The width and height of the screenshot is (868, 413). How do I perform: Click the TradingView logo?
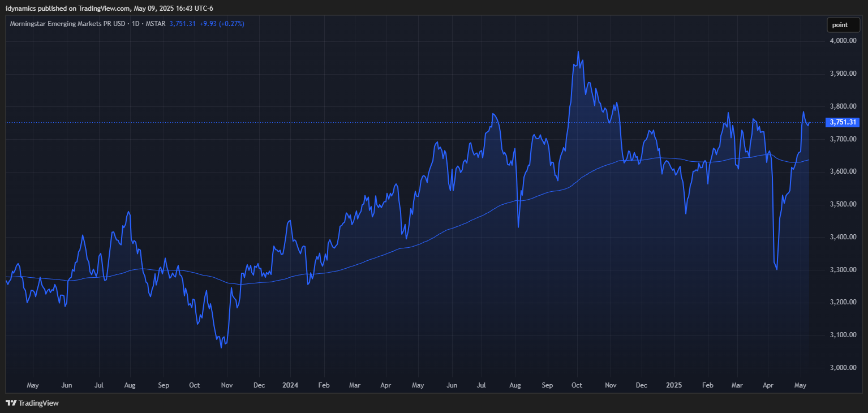tap(32, 403)
